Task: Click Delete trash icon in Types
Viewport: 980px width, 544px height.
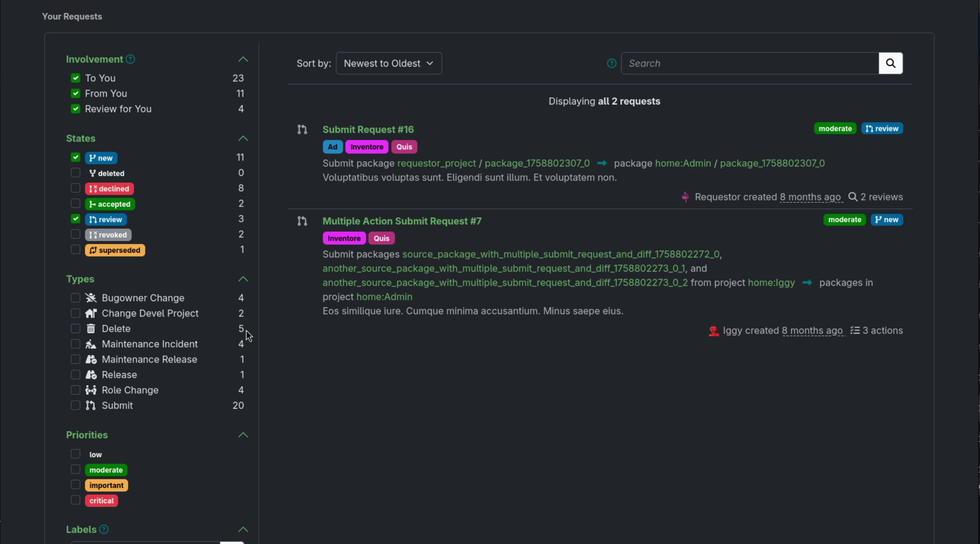Action: (x=91, y=328)
